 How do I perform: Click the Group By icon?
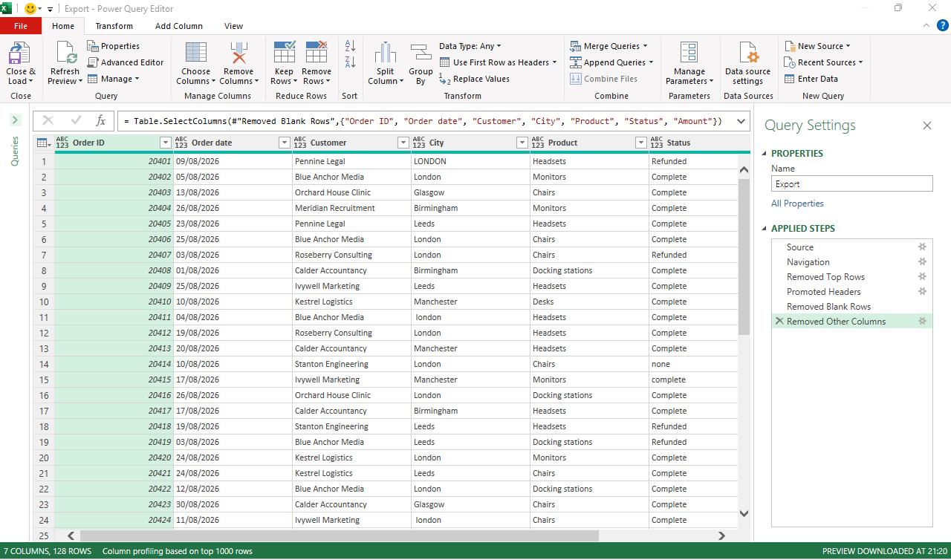pos(421,53)
